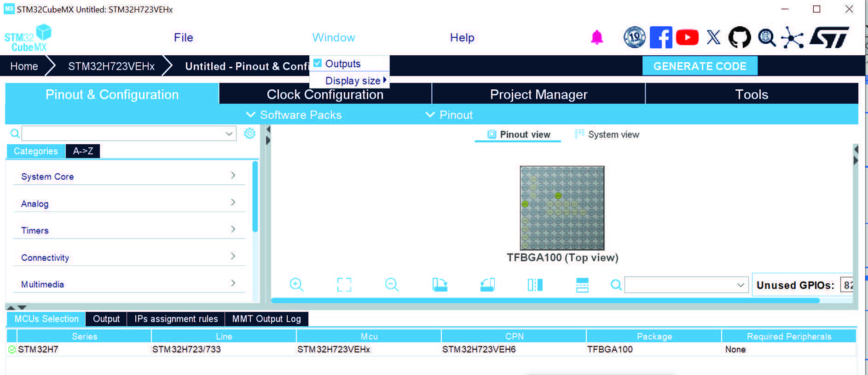This screenshot has width=868, height=375.
Task: Rotate the chip clockwise
Action: 440,285
